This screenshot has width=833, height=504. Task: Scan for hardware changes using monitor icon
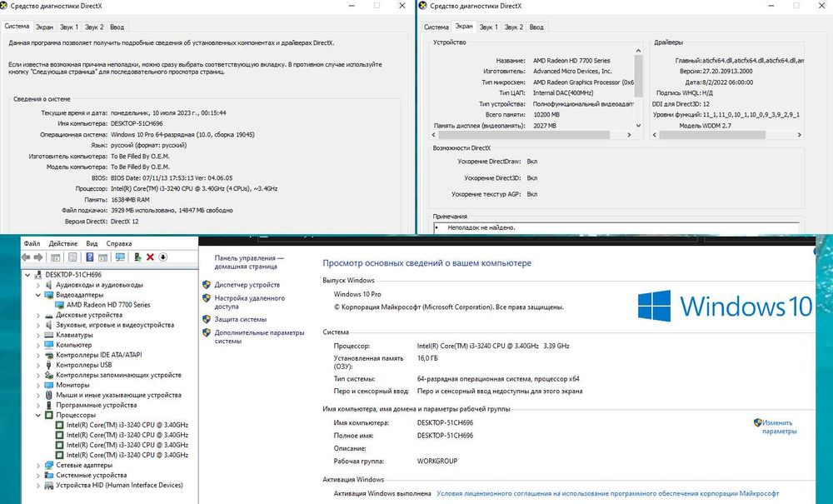pyautogui.click(x=120, y=257)
